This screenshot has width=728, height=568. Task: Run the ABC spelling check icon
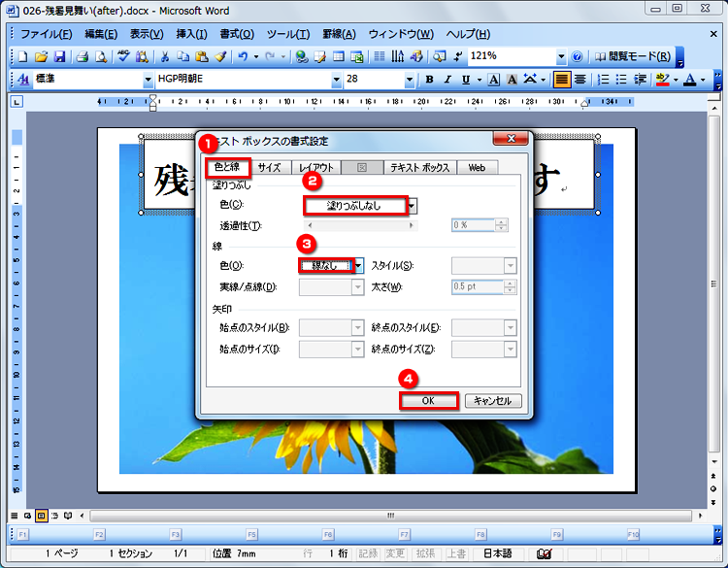point(123,56)
